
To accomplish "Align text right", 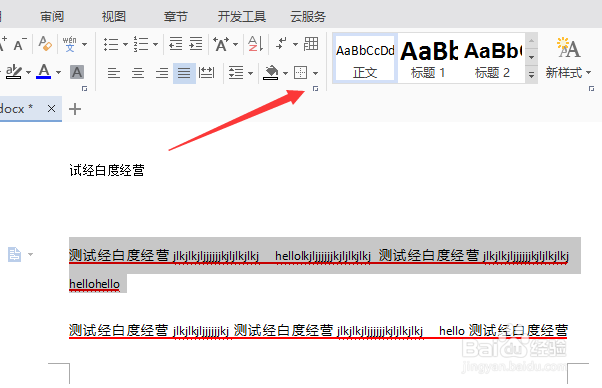I will 162,73.
